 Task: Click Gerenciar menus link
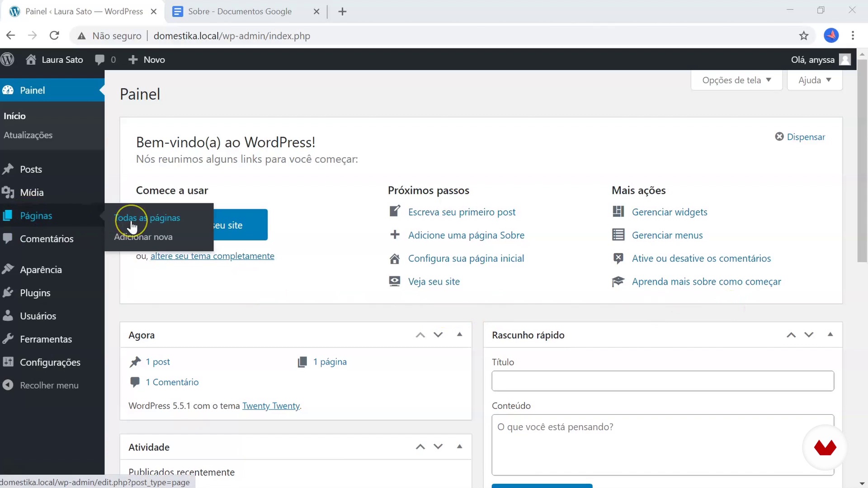[x=667, y=235]
